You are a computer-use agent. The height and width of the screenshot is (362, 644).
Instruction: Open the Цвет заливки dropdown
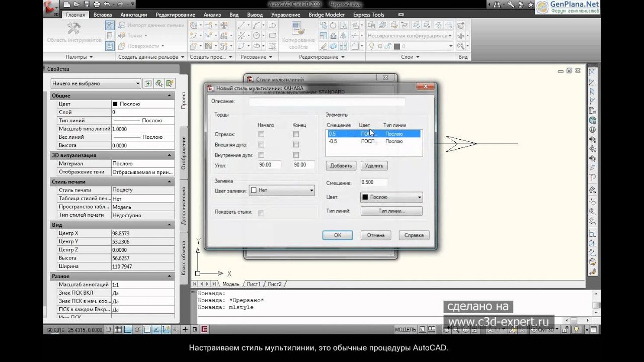click(x=282, y=191)
